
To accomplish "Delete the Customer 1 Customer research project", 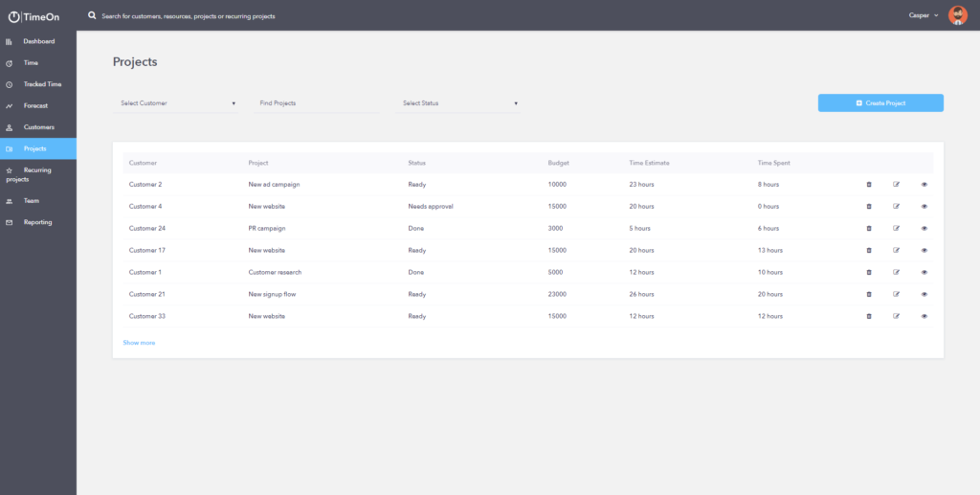I will [x=869, y=272].
